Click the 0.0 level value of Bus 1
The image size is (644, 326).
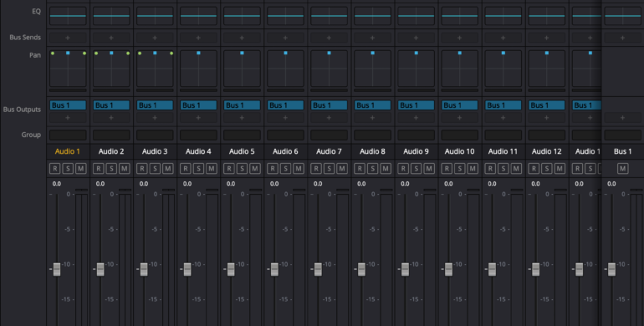(611, 184)
